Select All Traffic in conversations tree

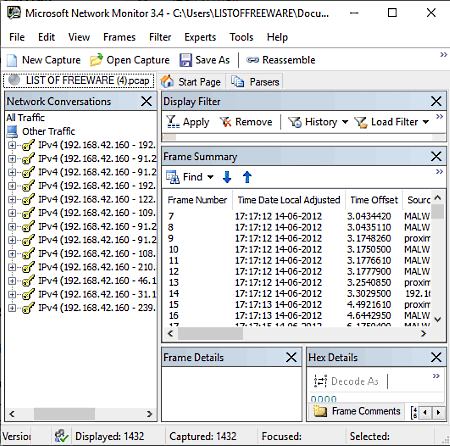(25, 117)
